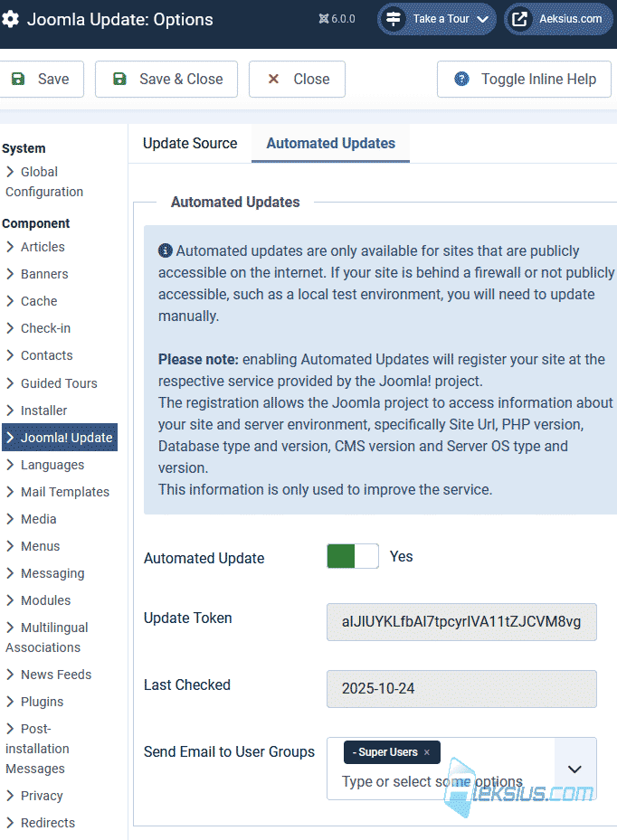This screenshot has width=617, height=840.
Task: Click the chevron beside Check-in
Action: [x=10, y=328]
